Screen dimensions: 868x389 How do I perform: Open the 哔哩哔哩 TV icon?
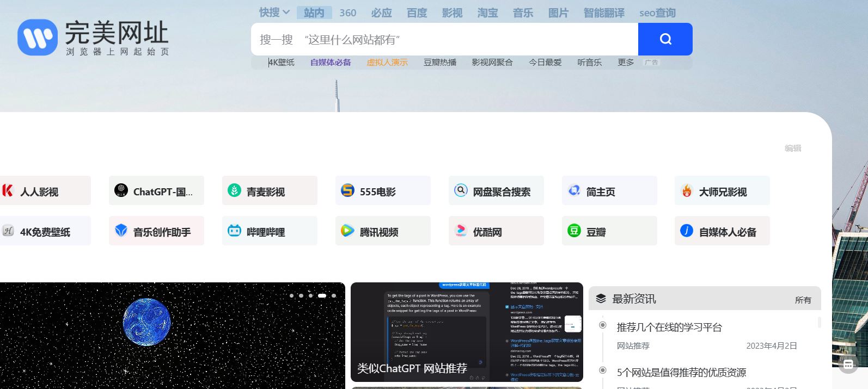234,231
